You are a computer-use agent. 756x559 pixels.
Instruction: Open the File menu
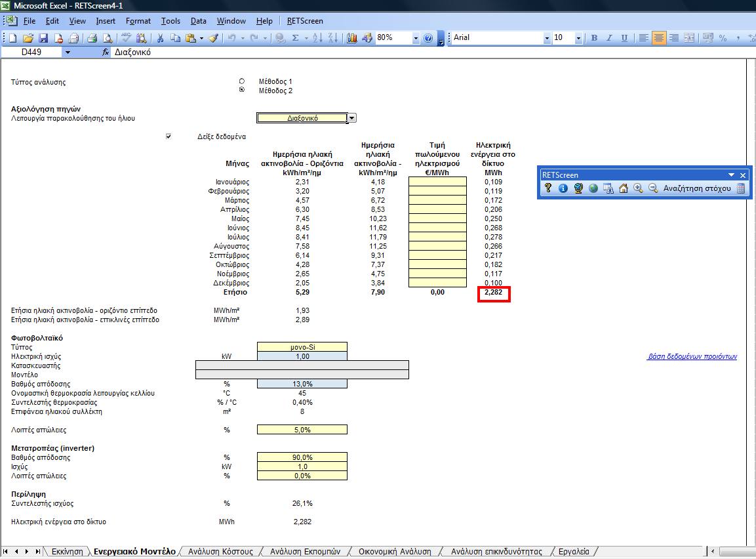[x=30, y=21]
